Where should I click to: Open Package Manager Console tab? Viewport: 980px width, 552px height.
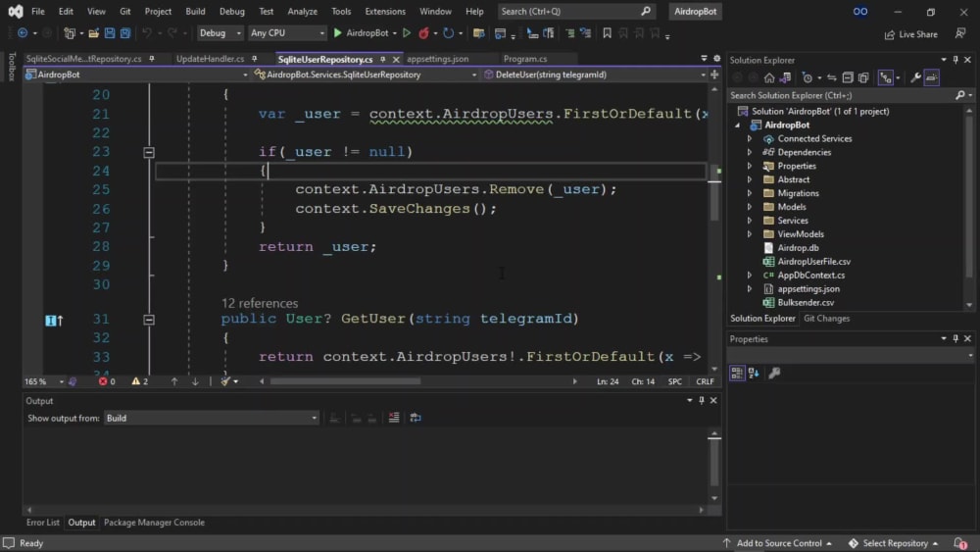click(x=154, y=523)
